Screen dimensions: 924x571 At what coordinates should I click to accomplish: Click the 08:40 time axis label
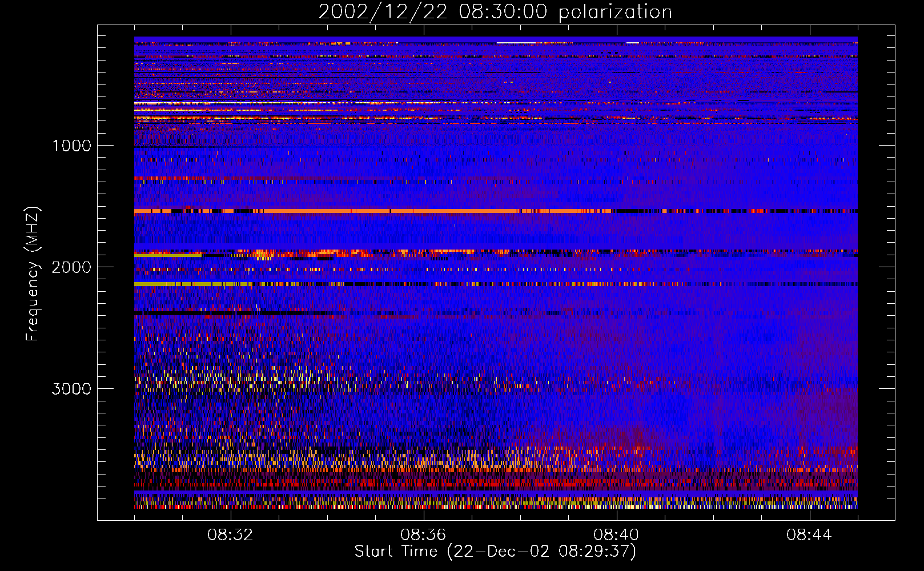point(616,535)
